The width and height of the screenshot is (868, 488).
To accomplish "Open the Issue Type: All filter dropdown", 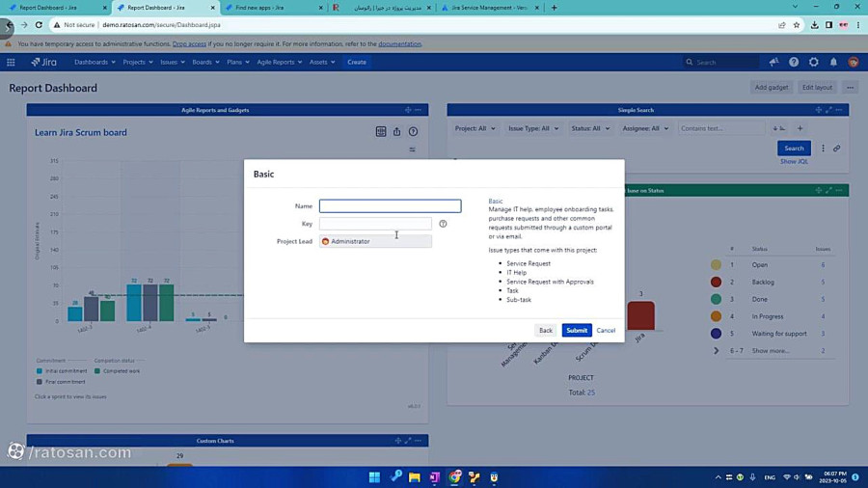I will tap(533, 128).
